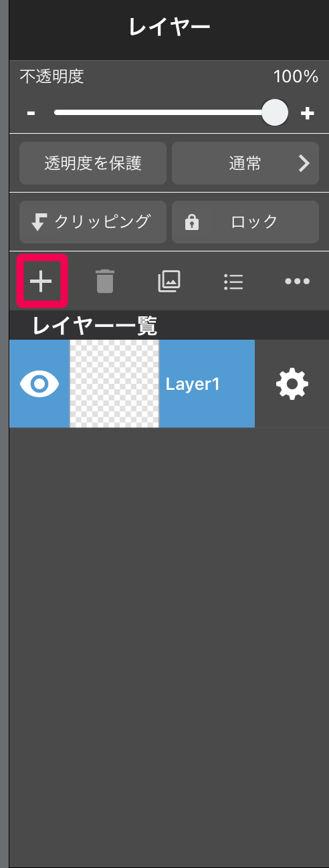Viewport: 329px width, 868px height.
Task: Delete layer using the trash icon
Action: tap(105, 281)
